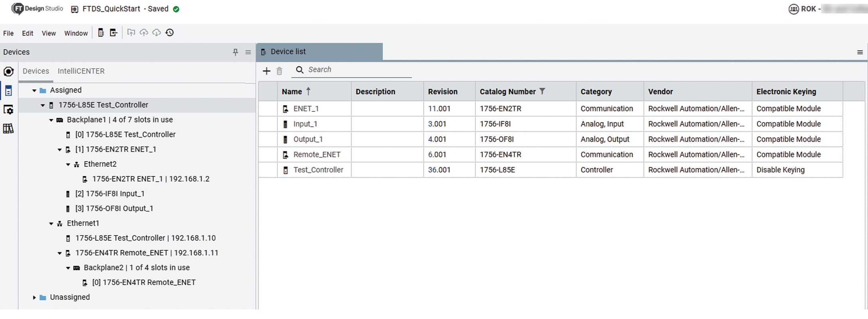The width and height of the screenshot is (868, 319).
Task: Collapse the Ethernet1 node
Action: [51, 224]
